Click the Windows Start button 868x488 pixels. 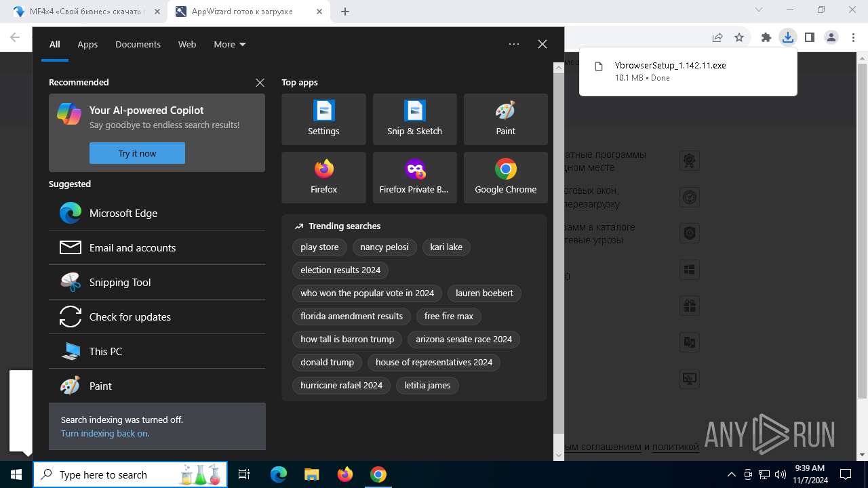(x=16, y=474)
